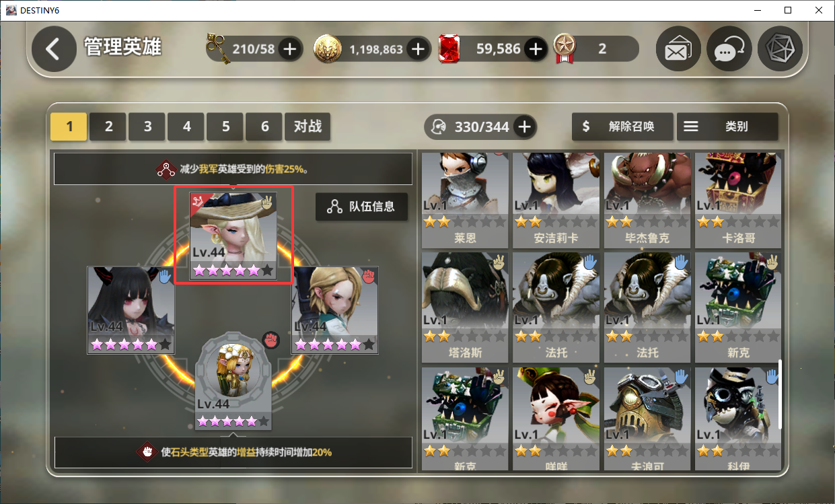Open the chat bubble icon
The width and height of the screenshot is (835, 504).
(729, 50)
